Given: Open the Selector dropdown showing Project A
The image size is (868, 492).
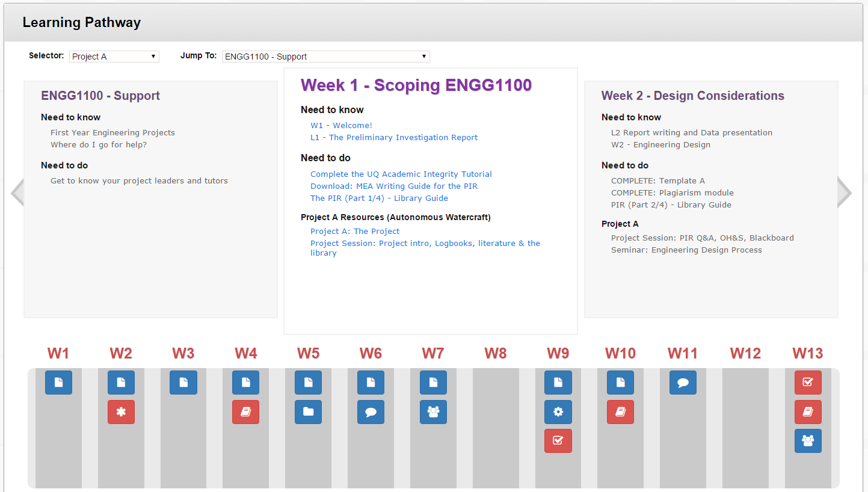Looking at the screenshot, I should 114,57.
